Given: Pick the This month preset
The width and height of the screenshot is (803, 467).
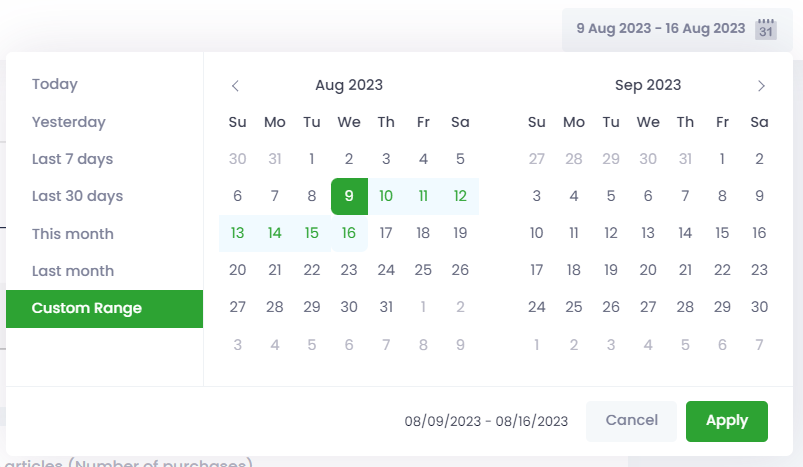Looking at the screenshot, I should [x=72, y=234].
